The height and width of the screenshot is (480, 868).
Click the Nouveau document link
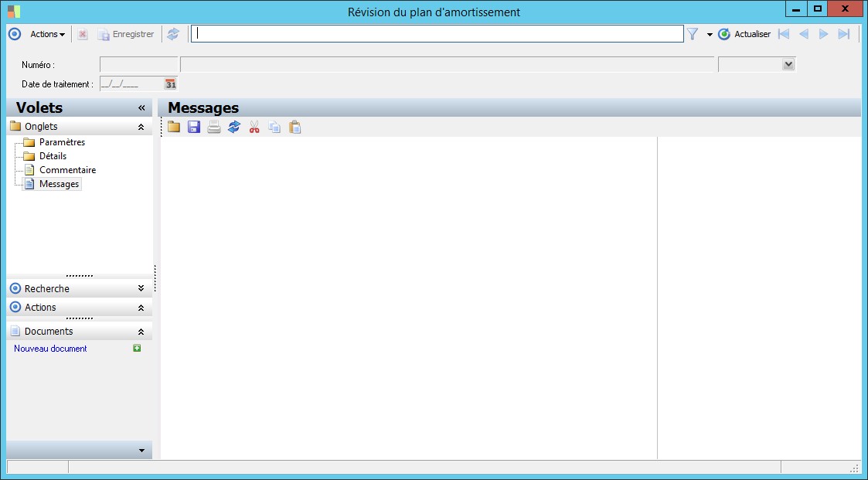tap(50, 349)
